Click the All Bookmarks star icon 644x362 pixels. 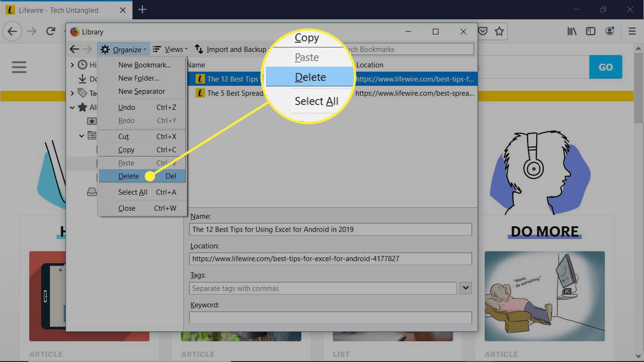[x=83, y=107]
